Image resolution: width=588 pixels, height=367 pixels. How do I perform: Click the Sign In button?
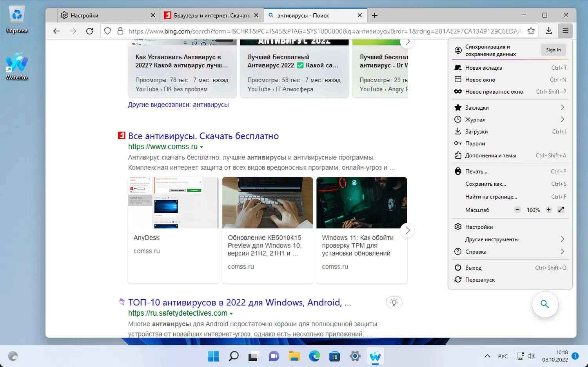[554, 50]
